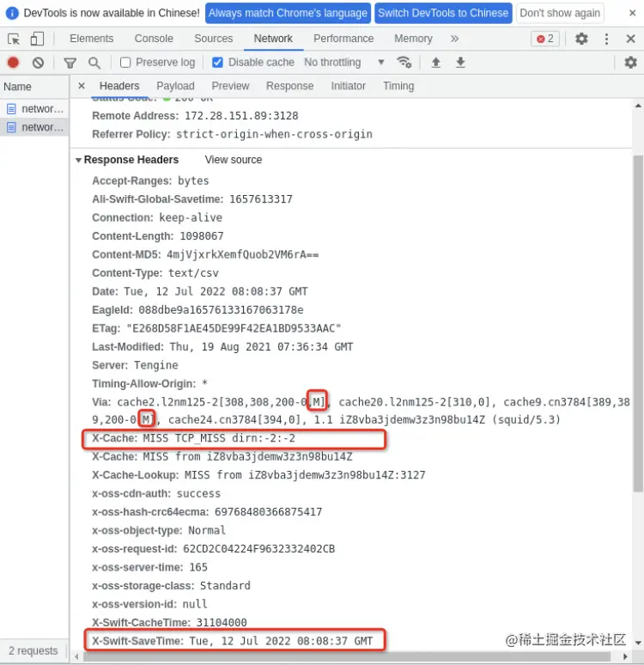Select the second highlighted networ… request row

click(x=34, y=127)
